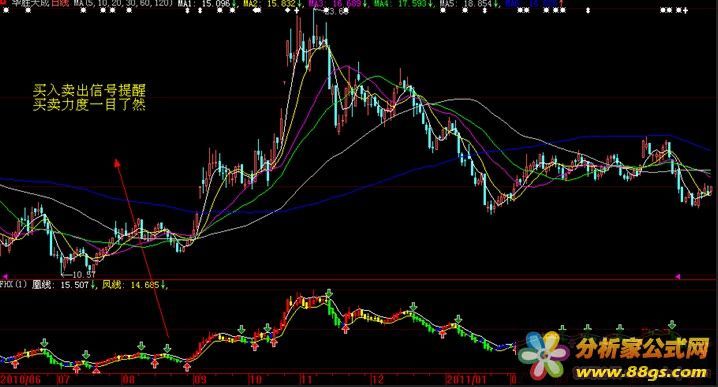Open the FHX(1) indicator parameter label
718x387 pixels.
click(14, 285)
